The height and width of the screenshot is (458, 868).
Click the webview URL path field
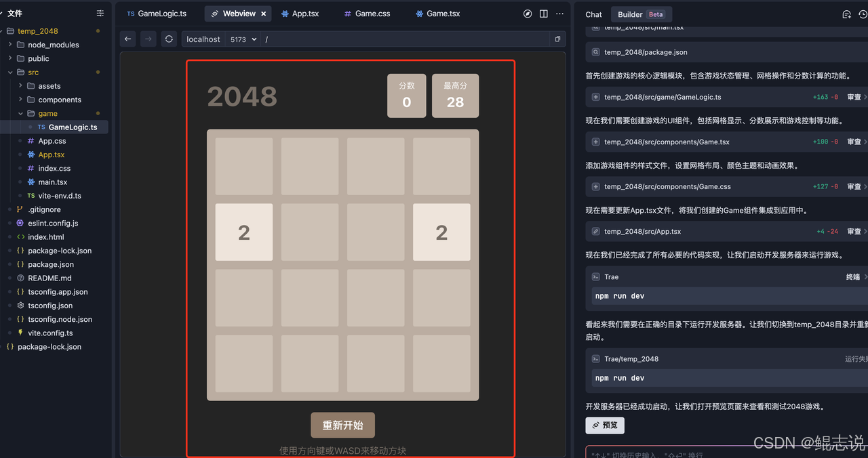407,39
